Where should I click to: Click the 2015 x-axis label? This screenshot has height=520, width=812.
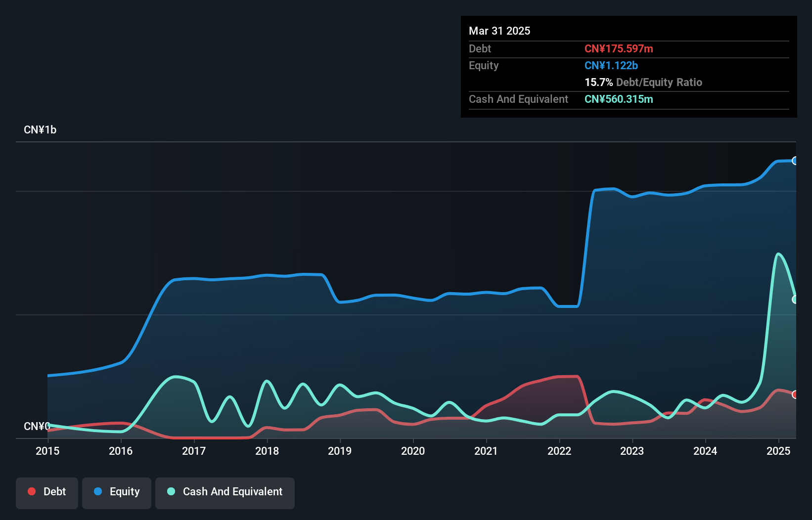[x=47, y=451]
